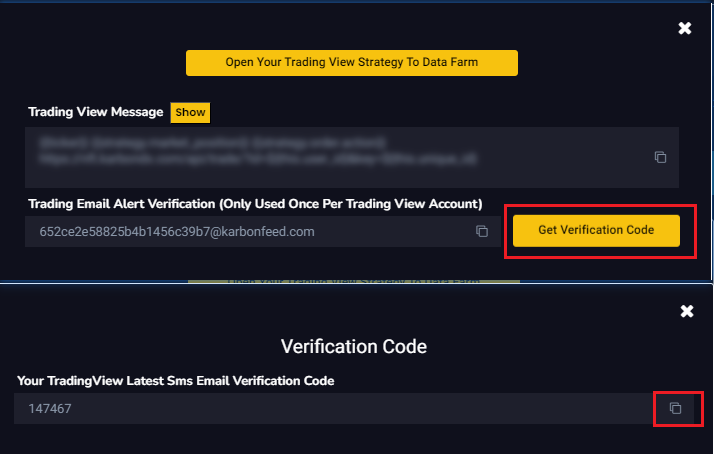Show the hidden Trading View Message
The image size is (714, 454).
190,112
